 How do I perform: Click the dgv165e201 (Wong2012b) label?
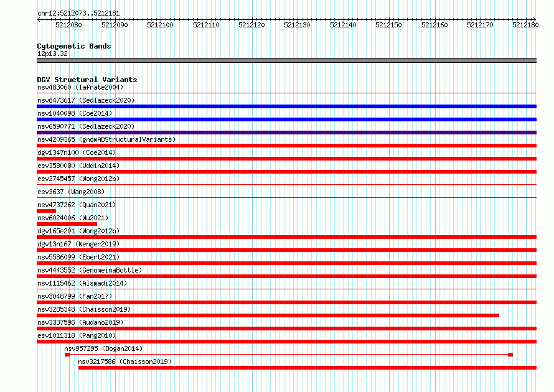78,231
